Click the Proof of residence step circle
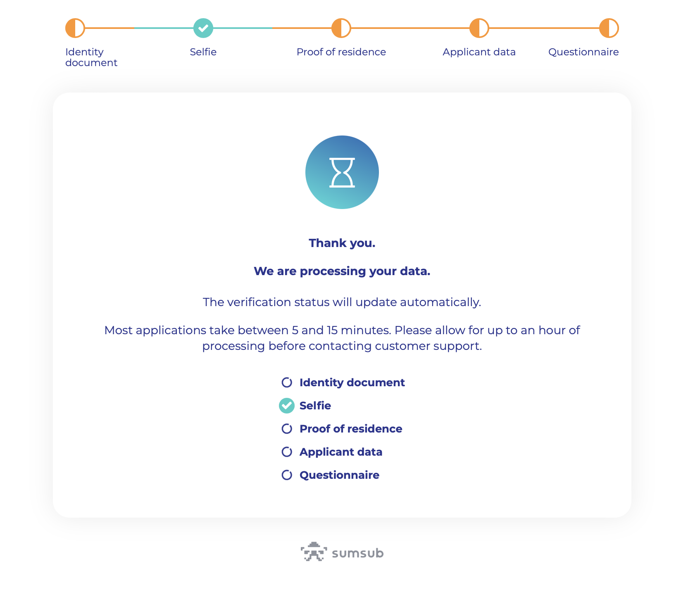Screen dimensions: 700x599 [341, 28]
